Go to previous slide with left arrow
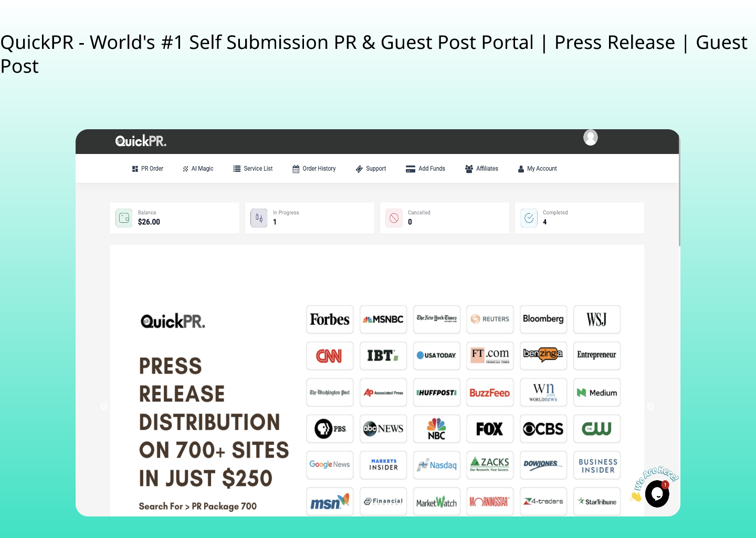The image size is (756, 538). tap(104, 406)
